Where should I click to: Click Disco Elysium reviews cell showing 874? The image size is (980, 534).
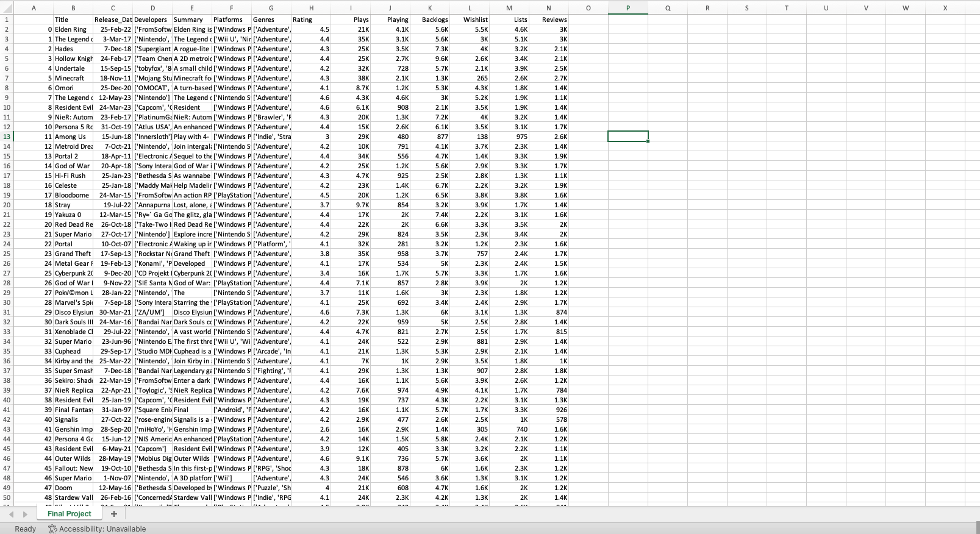(x=549, y=312)
